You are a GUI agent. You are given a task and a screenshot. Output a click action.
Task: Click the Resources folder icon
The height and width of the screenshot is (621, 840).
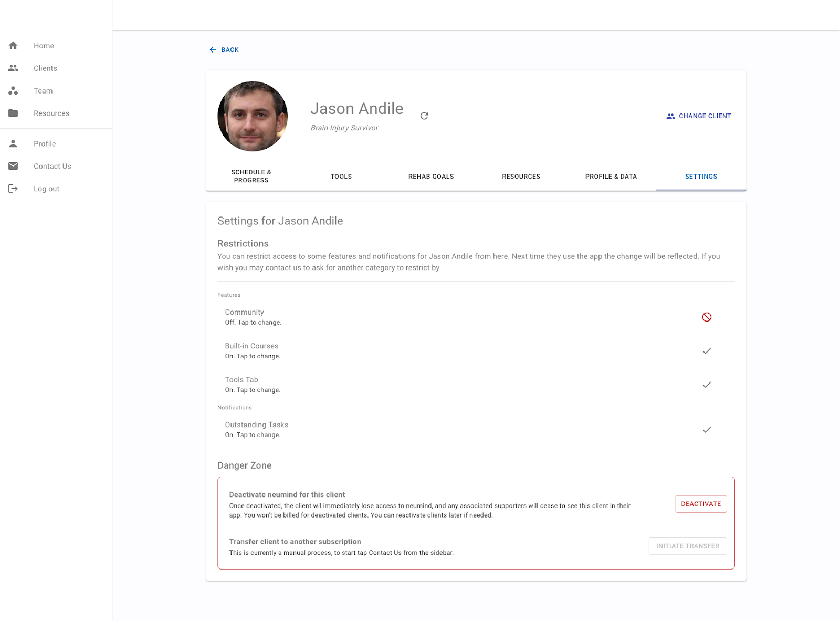[x=13, y=113]
